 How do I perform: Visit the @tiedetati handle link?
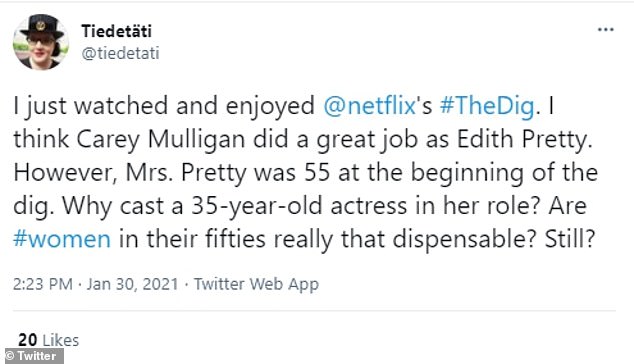tap(120, 53)
